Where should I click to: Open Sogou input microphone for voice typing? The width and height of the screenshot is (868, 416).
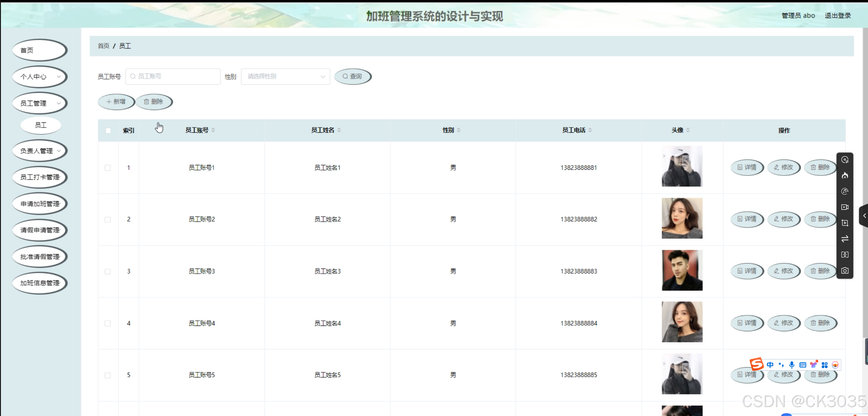[x=792, y=365]
